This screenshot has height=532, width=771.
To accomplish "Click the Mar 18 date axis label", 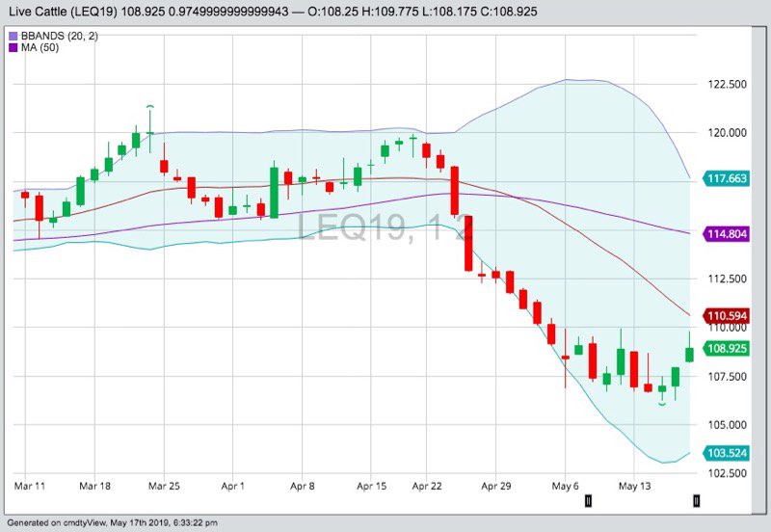I will (x=94, y=487).
